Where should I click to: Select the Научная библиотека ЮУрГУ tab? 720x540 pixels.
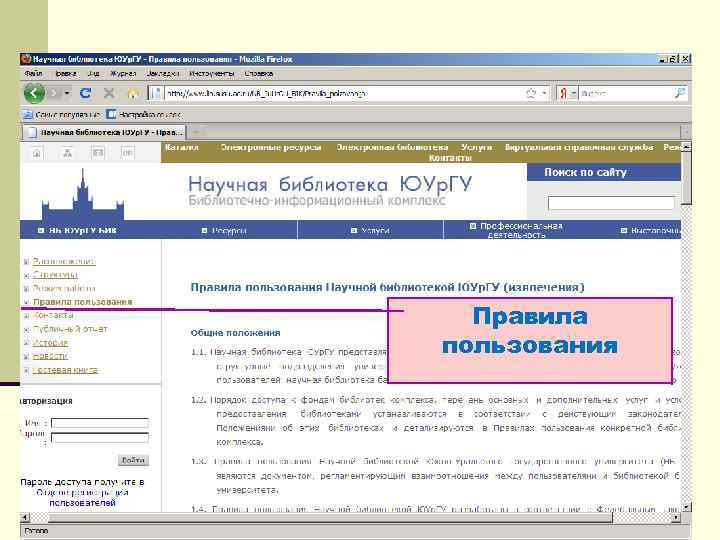(x=104, y=132)
